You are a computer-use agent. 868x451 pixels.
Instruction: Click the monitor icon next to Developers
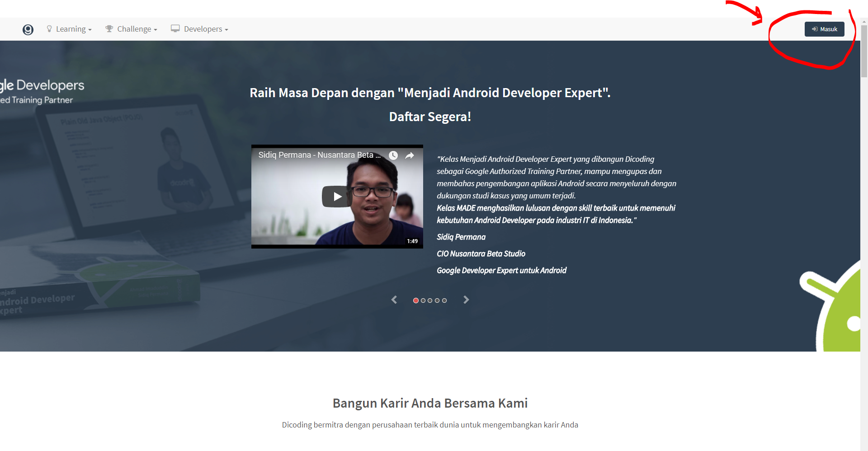click(x=175, y=28)
